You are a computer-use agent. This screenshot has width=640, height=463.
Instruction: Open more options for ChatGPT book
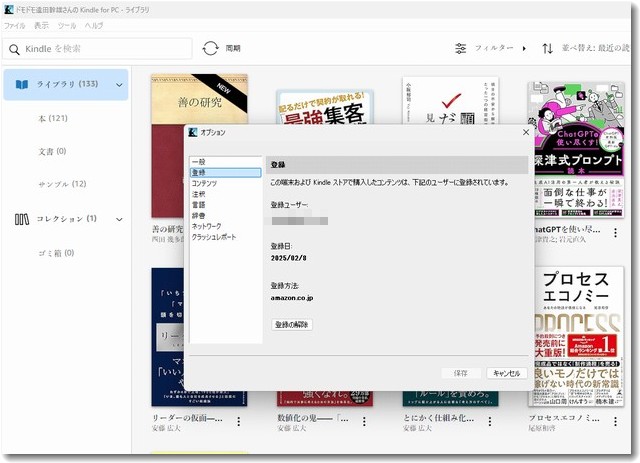pyautogui.click(x=615, y=233)
